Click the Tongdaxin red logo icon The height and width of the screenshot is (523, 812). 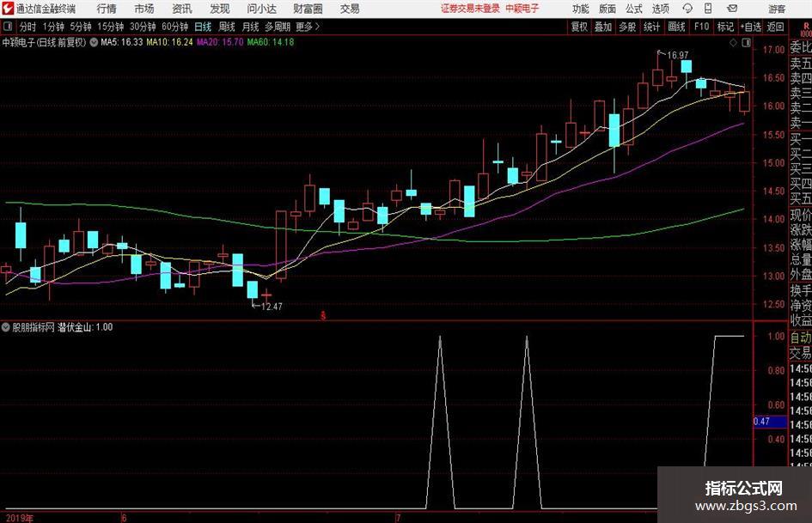click(8, 9)
